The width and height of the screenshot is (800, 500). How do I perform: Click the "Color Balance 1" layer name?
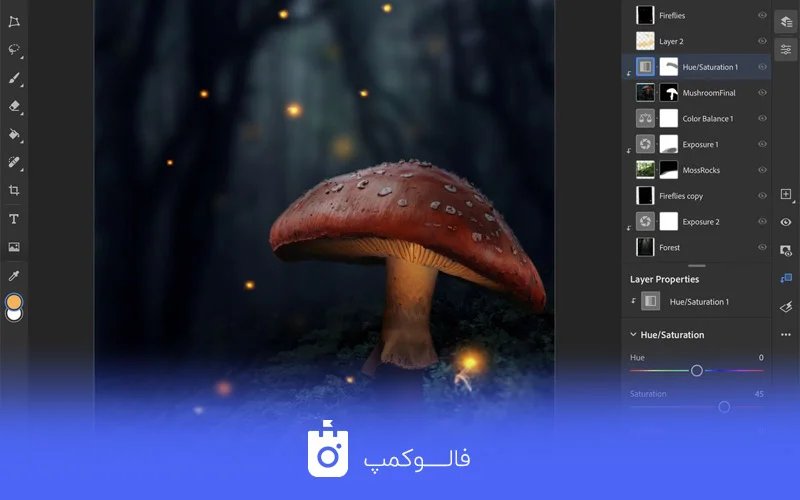pos(708,118)
